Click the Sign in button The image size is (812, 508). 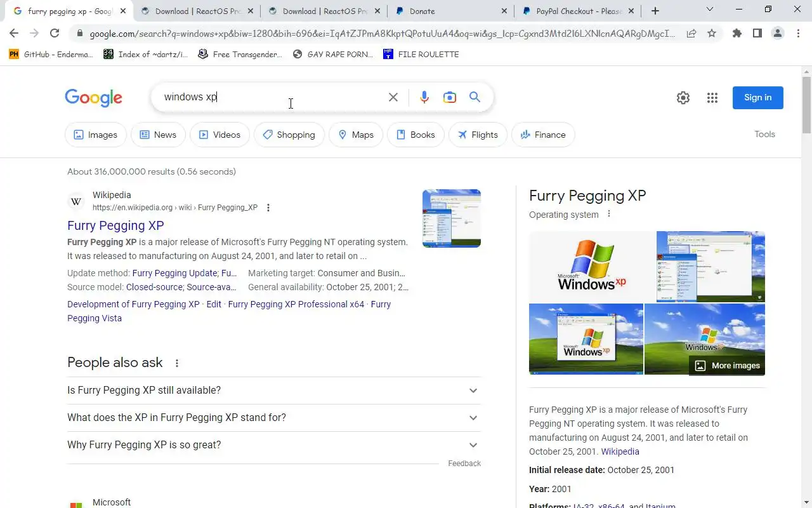757,98
